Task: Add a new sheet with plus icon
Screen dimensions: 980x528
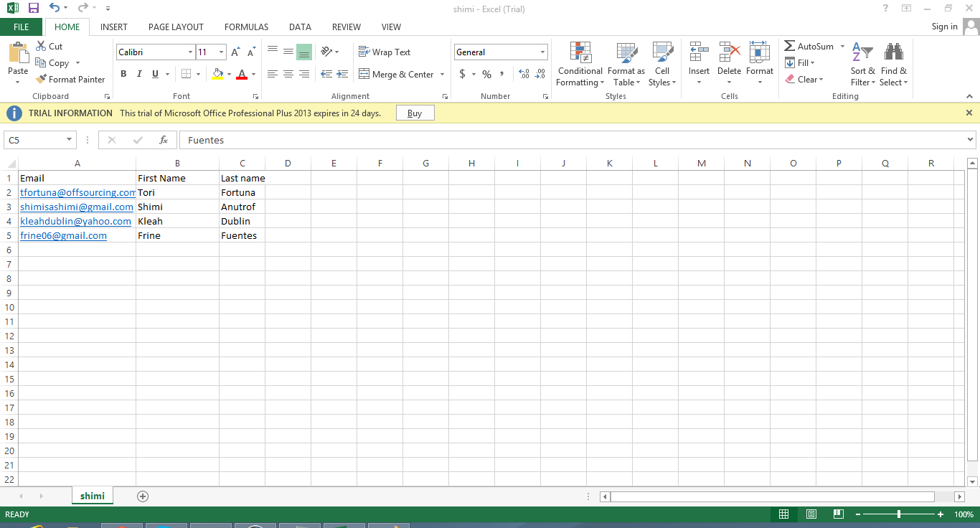Action: coord(143,496)
